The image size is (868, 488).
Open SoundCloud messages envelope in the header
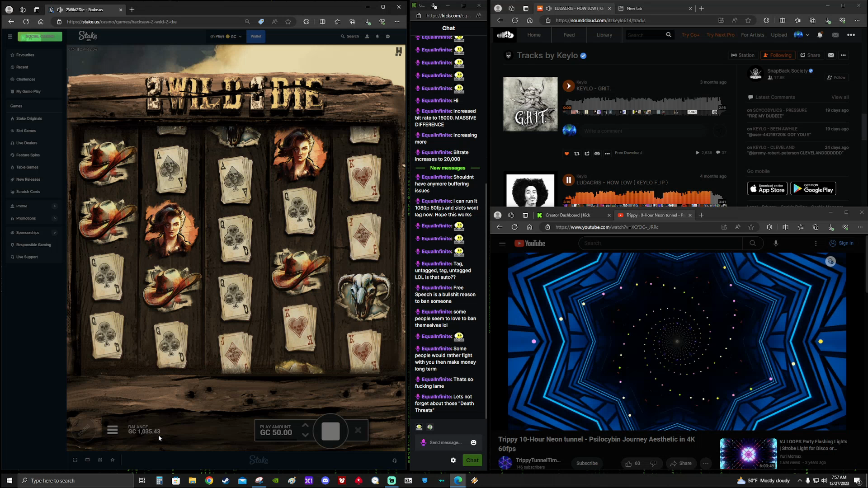(x=835, y=35)
